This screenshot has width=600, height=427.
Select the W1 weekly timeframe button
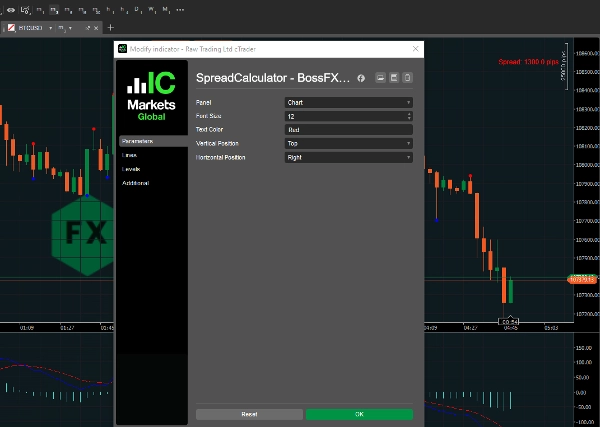(x=152, y=10)
